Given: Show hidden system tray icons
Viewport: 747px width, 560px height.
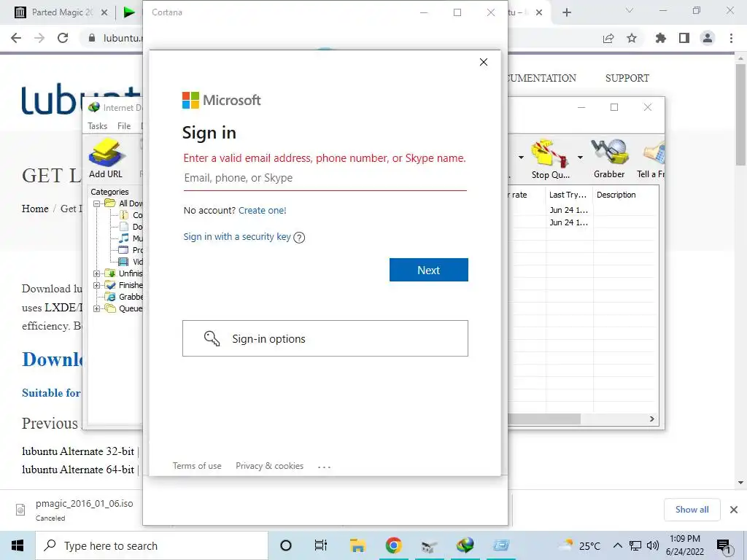Looking at the screenshot, I should (617, 545).
